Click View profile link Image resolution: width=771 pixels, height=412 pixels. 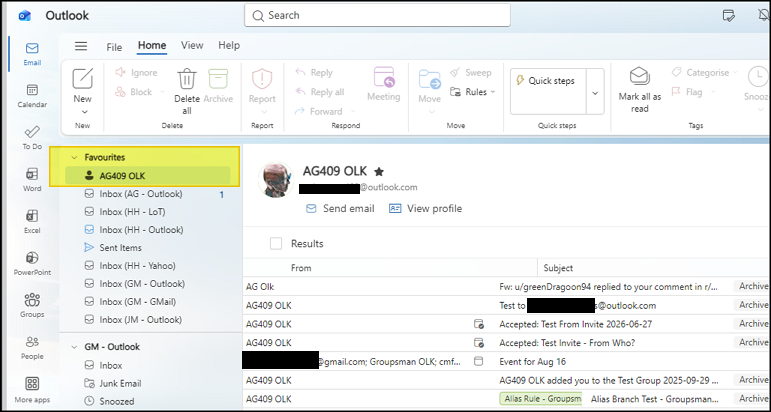click(425, 208)
